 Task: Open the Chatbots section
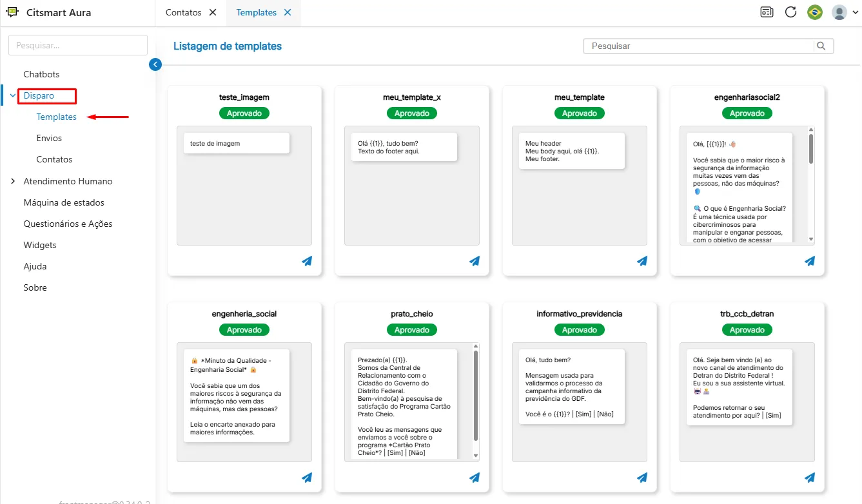(41, 74)
